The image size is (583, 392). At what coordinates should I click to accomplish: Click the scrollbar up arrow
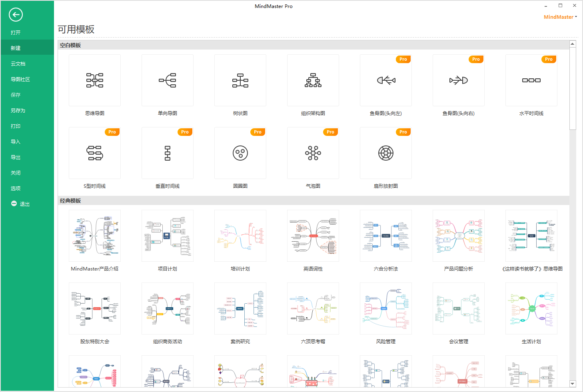coord(573,44)
